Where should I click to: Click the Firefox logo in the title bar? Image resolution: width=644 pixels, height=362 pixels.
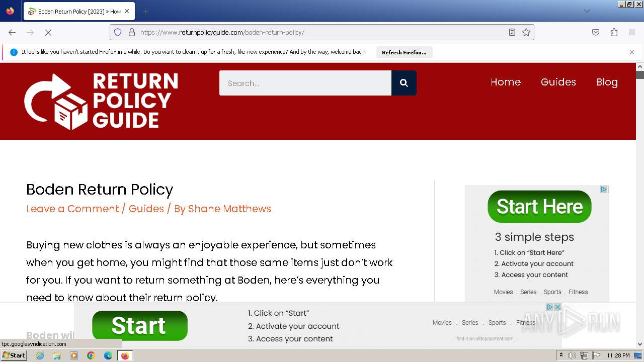coord(10,11)
